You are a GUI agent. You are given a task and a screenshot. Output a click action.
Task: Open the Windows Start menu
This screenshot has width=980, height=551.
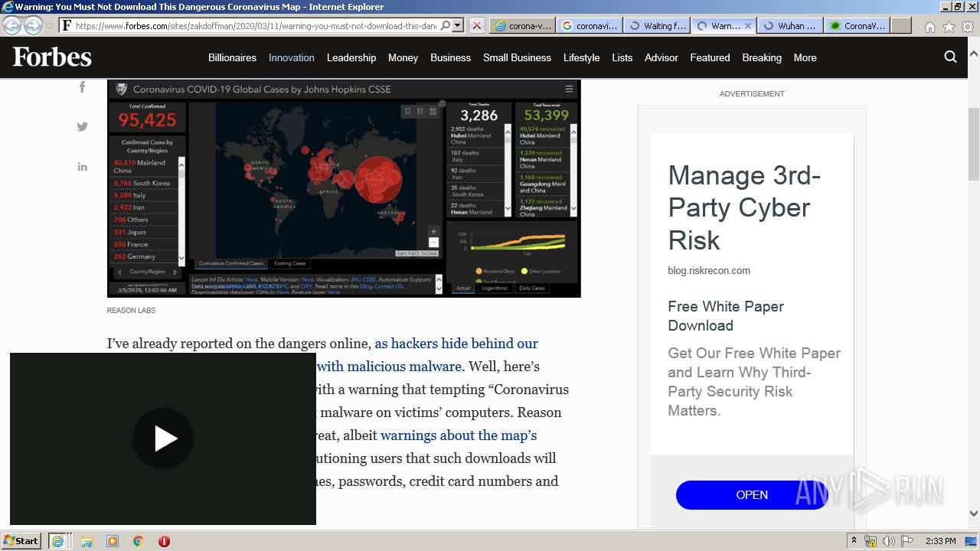[21, 541]
